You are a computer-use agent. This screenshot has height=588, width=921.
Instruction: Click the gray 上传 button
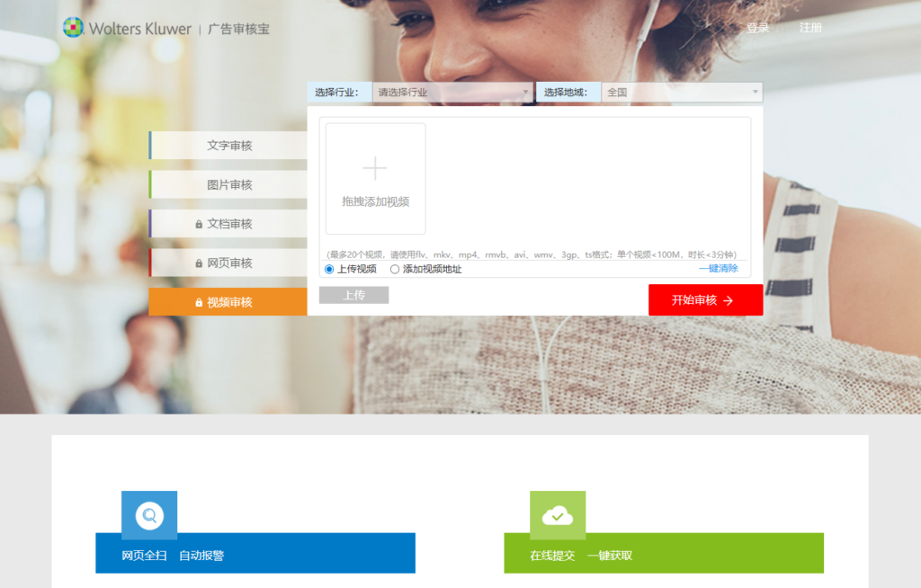pyautogui.click(x=353, y=295)
